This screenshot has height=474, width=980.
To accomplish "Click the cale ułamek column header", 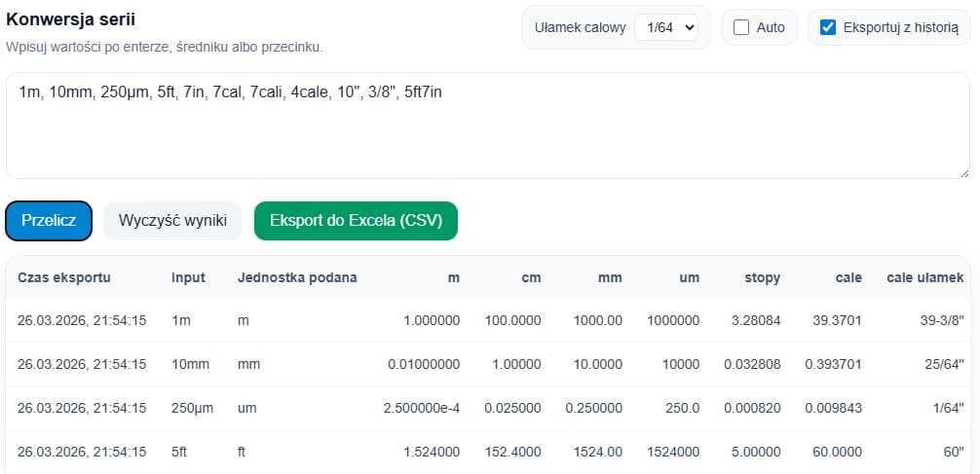I will 925,278.
